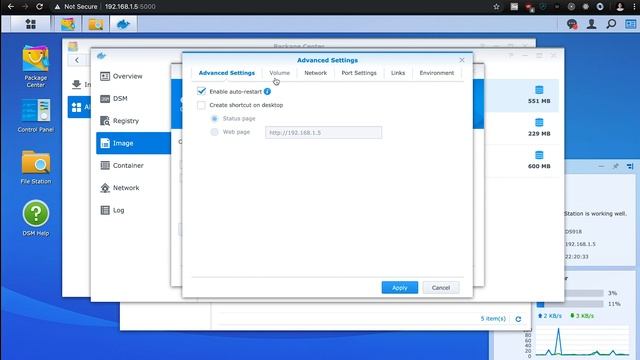The image size is (640, 360).
Task: Open the notifications chat bubble icon
Action: pos(572,24)
